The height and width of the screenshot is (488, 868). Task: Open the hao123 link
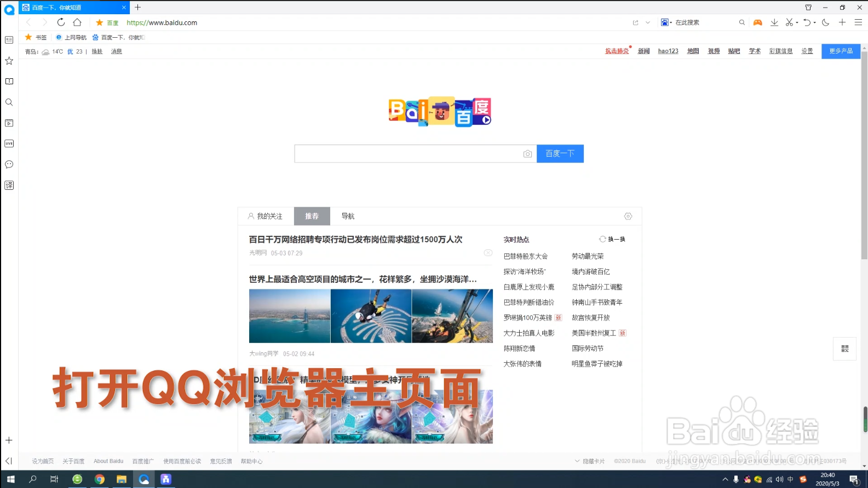pyautogui.click(x=668, y=51)
